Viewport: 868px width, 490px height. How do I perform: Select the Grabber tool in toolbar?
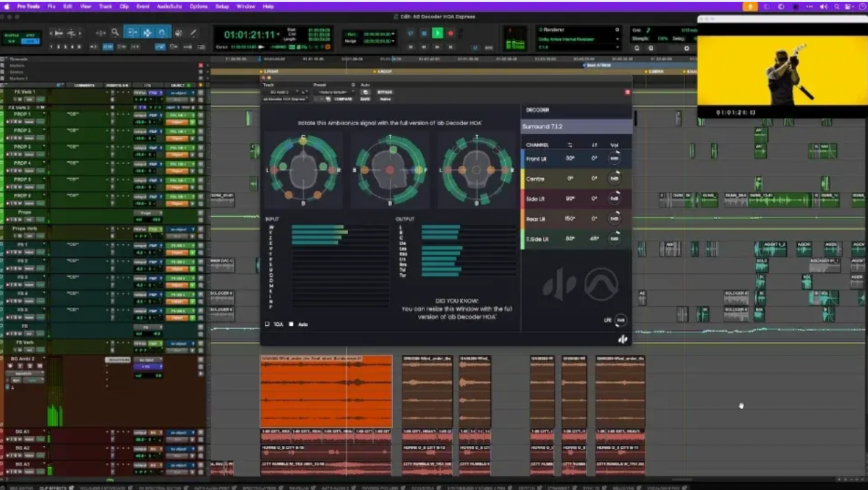[147, 33]
